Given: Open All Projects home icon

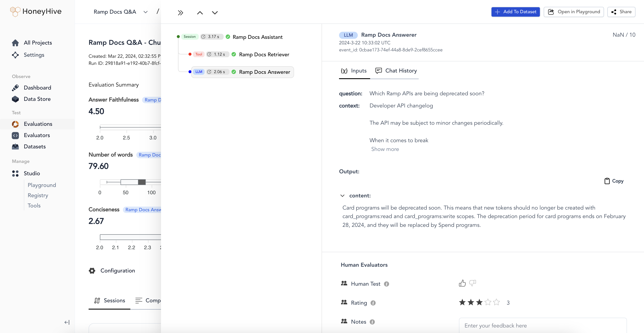Looking at the screenshot, I should [x=15, y=43].
